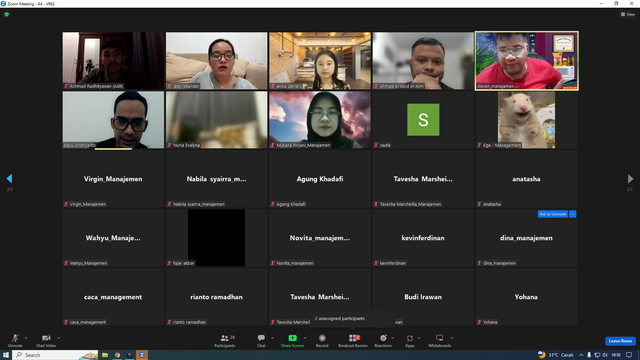Click the weather 31°C Cerah widget
Viewport: 640px width, 360px height.
pos(556,355)
